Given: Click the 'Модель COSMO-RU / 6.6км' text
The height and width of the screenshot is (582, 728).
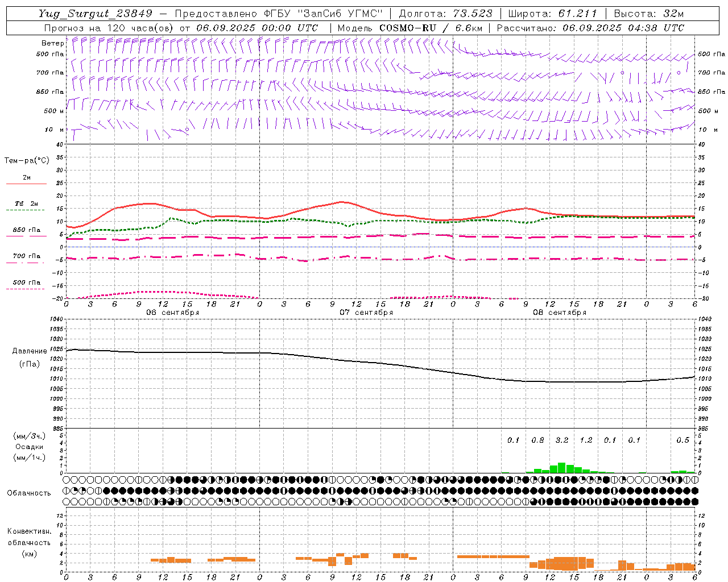Looking at the screenshot, I should [410, 28].
